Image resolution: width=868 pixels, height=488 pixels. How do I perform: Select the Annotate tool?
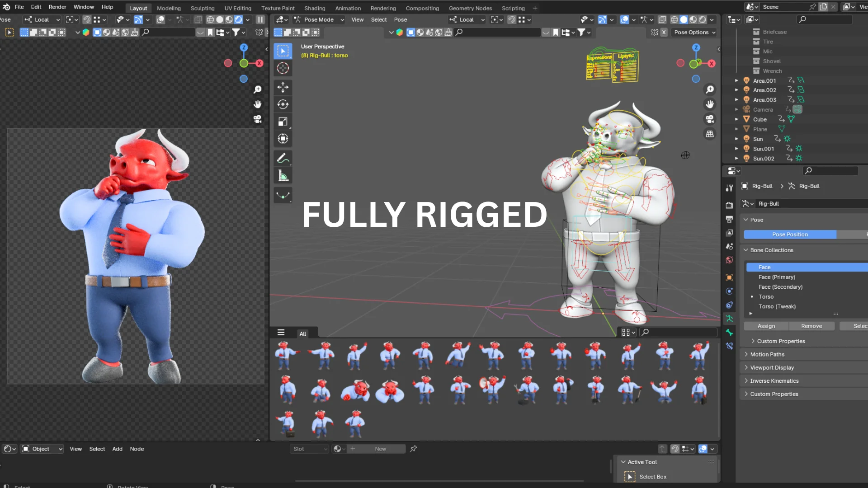[x=283, y=158]
